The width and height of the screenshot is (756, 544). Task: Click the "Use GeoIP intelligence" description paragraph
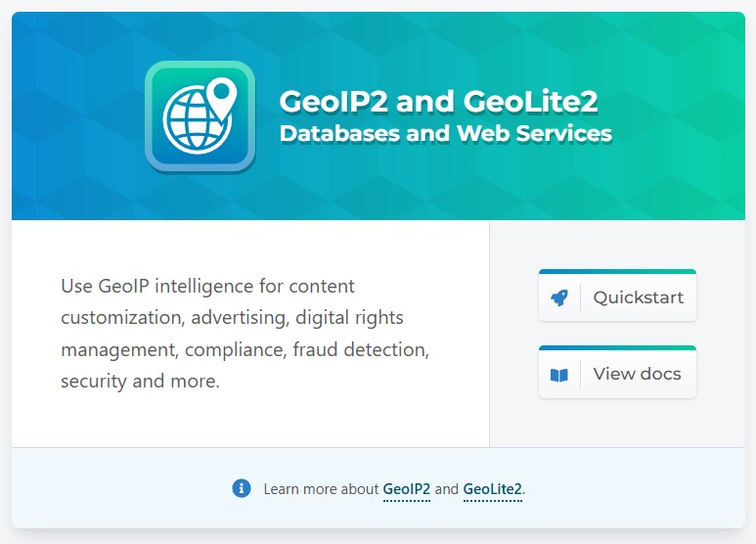click(x=245, y=334)
